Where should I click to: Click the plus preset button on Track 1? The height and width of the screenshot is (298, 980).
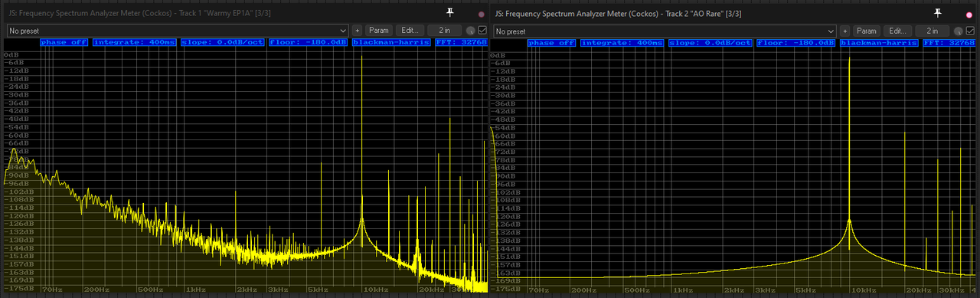357,31
